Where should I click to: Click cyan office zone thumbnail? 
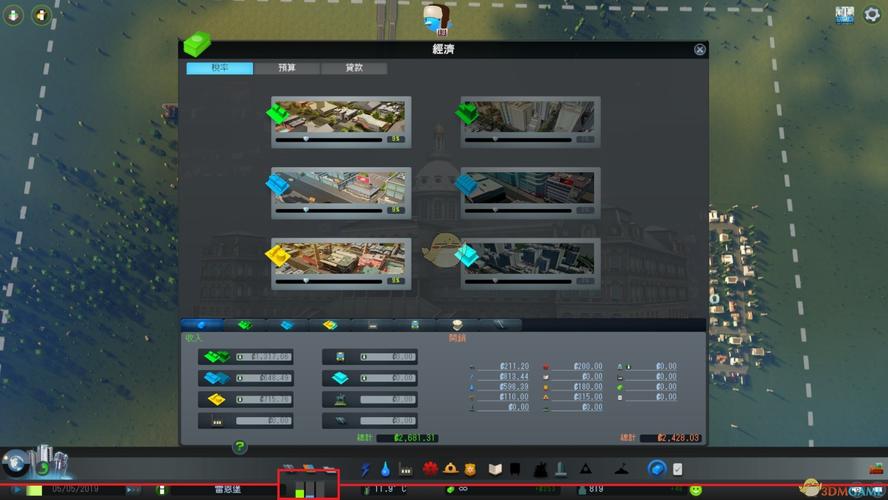click(x=530, y=258)
